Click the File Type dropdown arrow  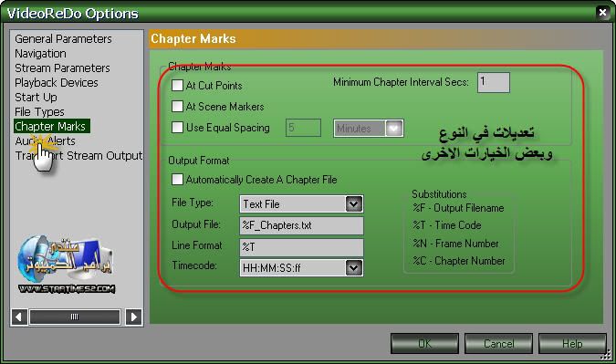coord(353,203)
